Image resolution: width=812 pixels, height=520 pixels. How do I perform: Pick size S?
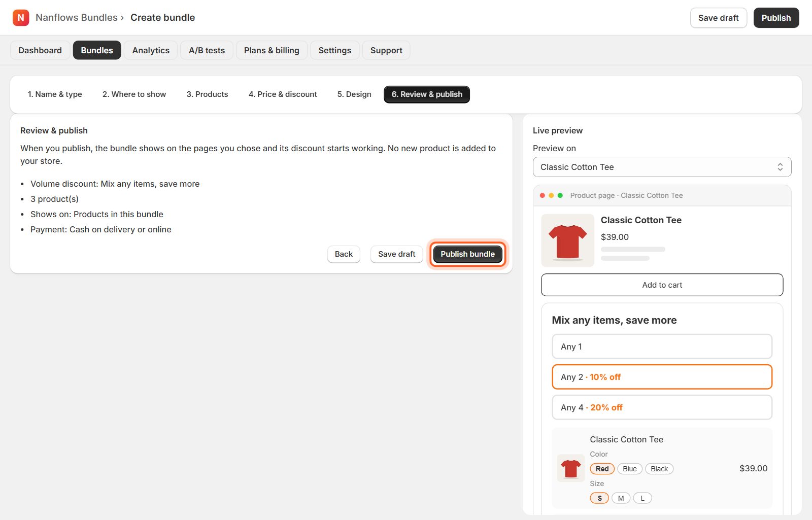point(599,498)
